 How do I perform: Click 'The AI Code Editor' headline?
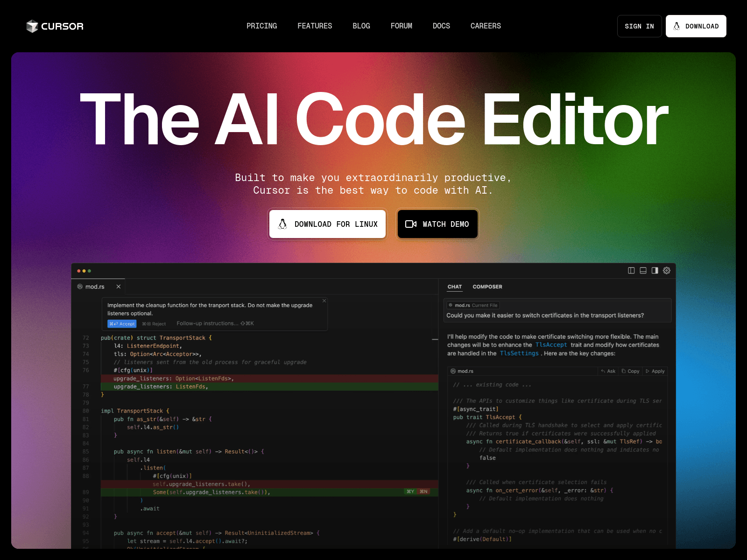click(374, 119)
